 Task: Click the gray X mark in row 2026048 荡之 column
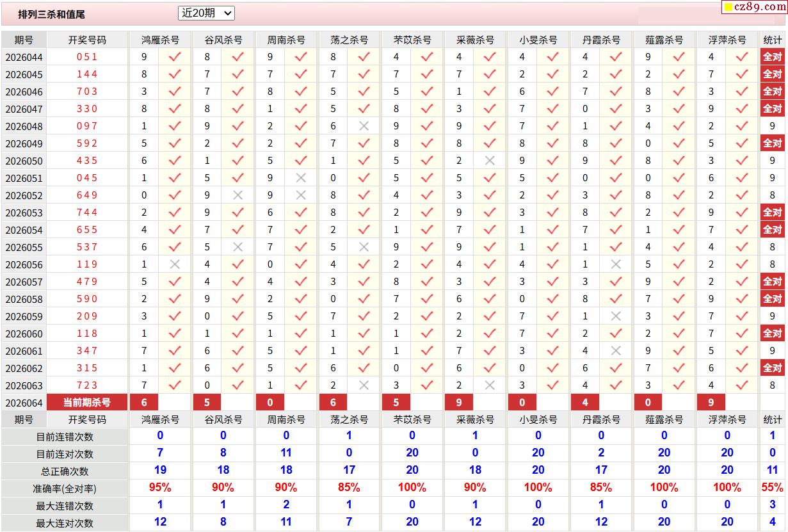pyautogui.click(x=364, y=126)
